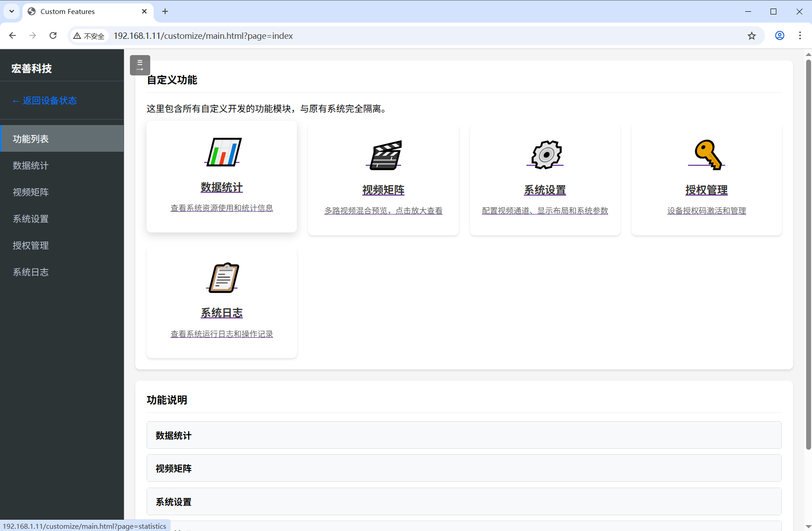Image resolution: width=812 pixels, height=531 pixels.
Task: Expand the 系统设置 row under 功能说明
Action: (x=464, y=502)
